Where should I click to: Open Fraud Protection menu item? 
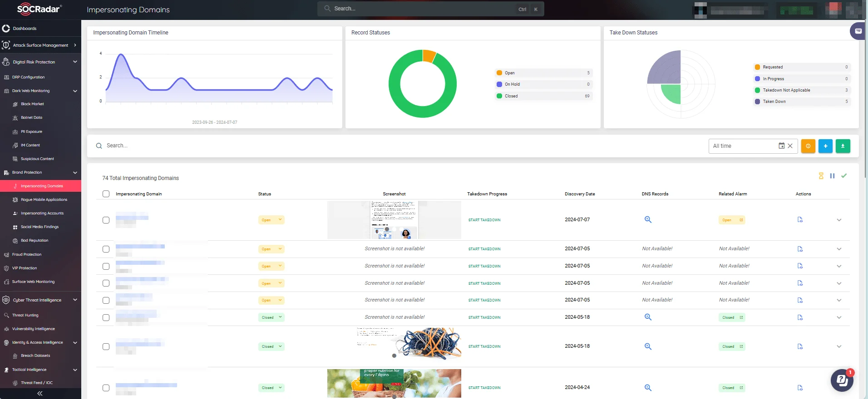click(x=27, y=254)
